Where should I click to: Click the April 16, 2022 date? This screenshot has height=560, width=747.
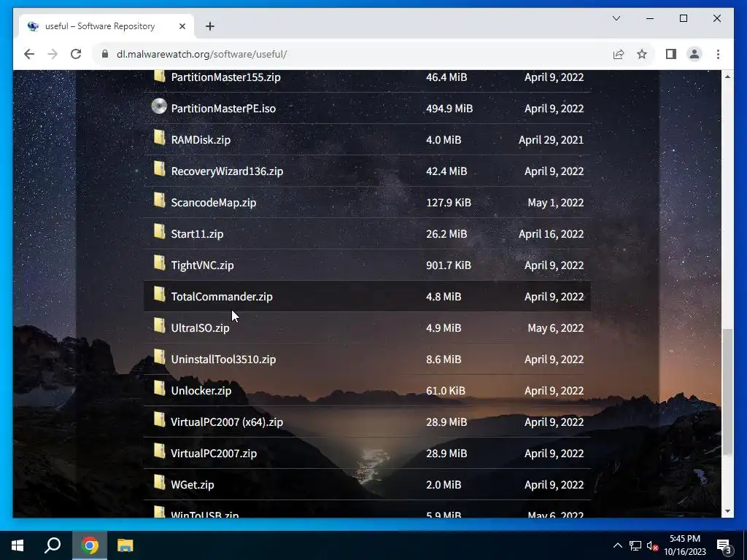click(551, 234)
